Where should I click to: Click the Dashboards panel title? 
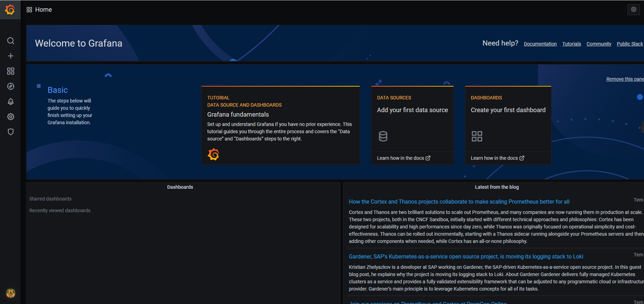point(180,187)
